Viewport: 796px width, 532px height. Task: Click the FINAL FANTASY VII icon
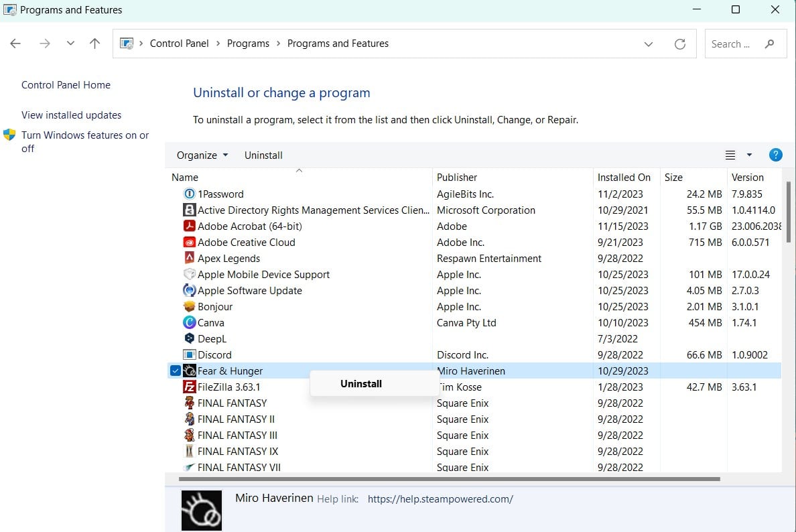coord(190,466)
